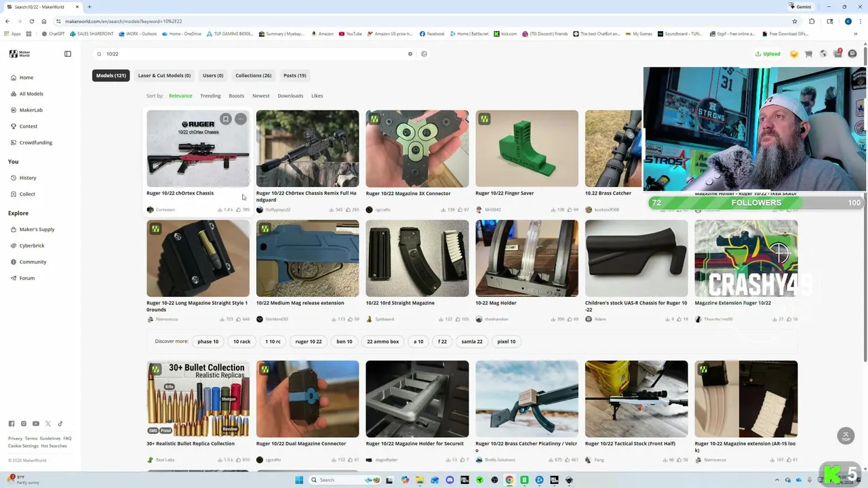
Task: Open Ruger 10/22 Dual Magazine Connector thumbnail
Action: pyautogui.click(x=307, y=399)
